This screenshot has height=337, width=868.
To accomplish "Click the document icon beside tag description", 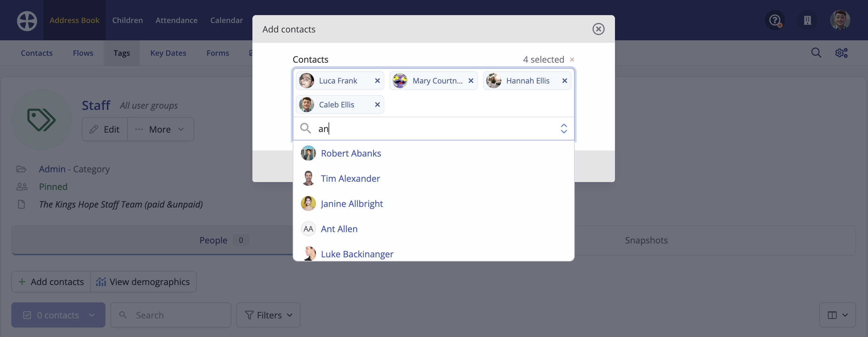I will (21, 204).
